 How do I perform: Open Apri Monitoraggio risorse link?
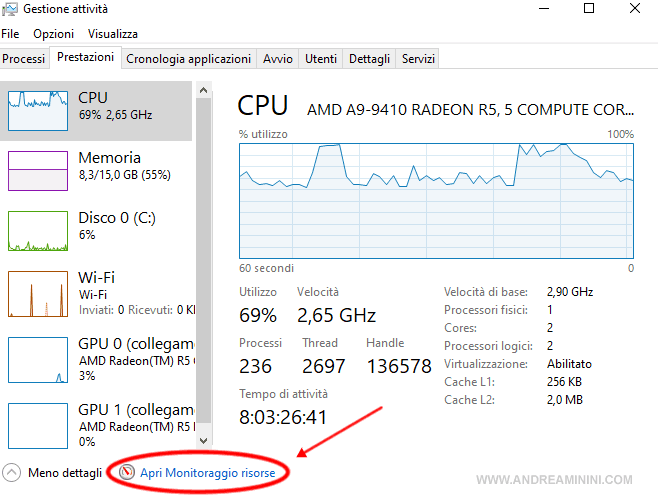pos(207,473)
